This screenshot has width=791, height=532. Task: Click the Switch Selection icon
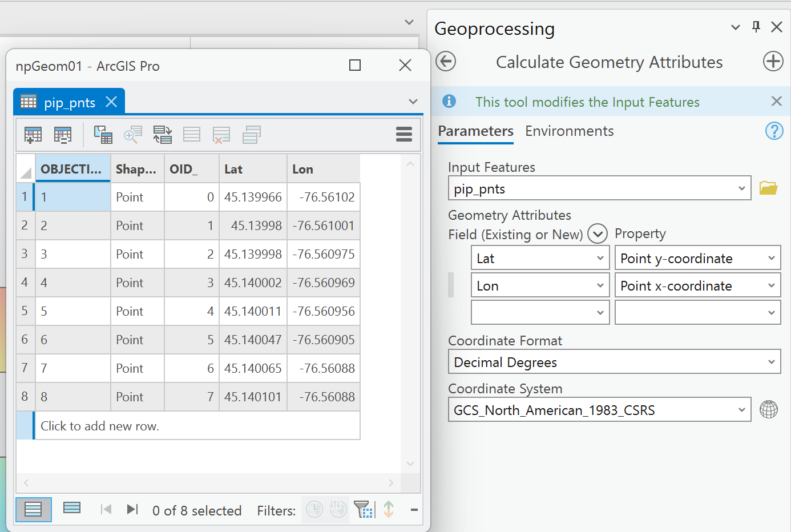click(163, 135)
